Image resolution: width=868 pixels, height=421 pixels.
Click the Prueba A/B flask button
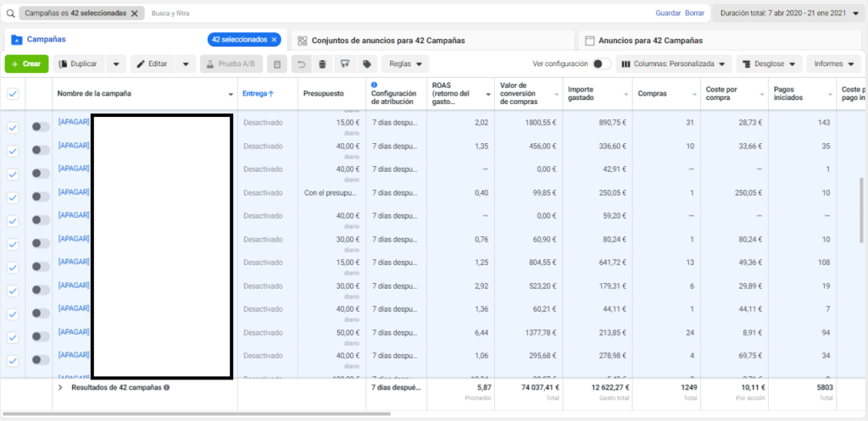pos(231,64)
